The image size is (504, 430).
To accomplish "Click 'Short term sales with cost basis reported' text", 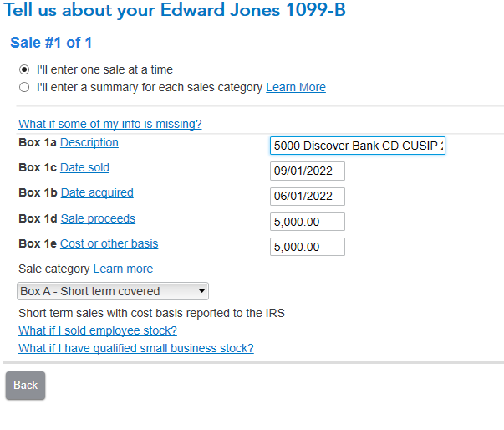I will (152, 313).
